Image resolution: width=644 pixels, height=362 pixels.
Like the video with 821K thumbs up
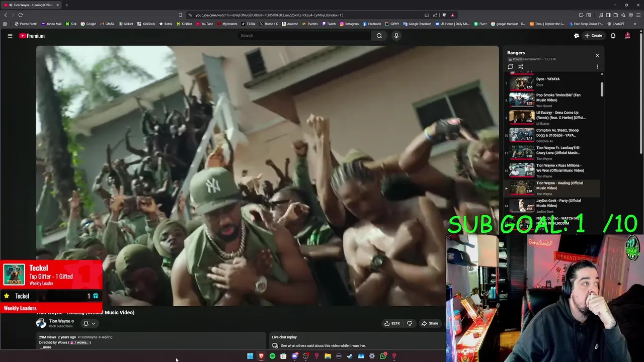coord(392,323)
